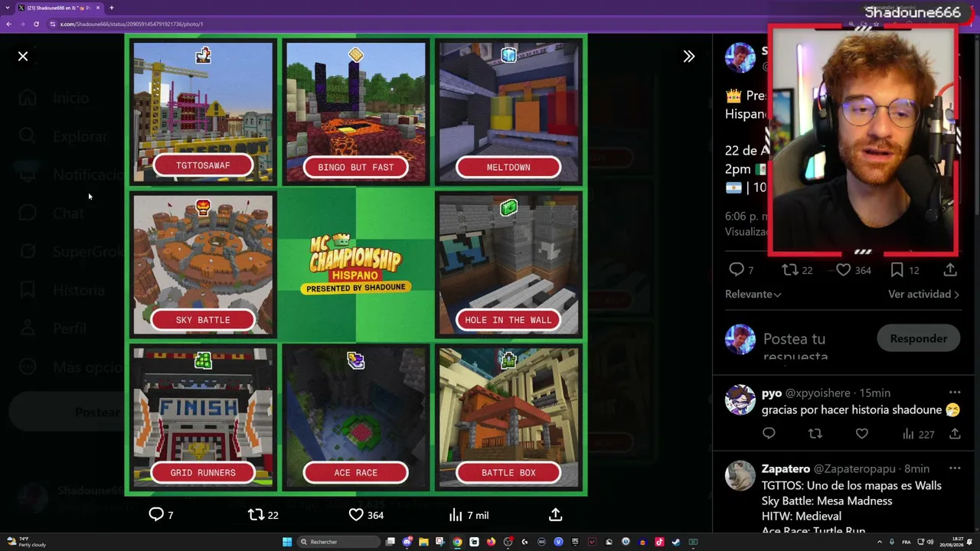Screen dimensions: 980x551
Task: Click the GRID RUNNERS game label
Action: pos(203,472)
